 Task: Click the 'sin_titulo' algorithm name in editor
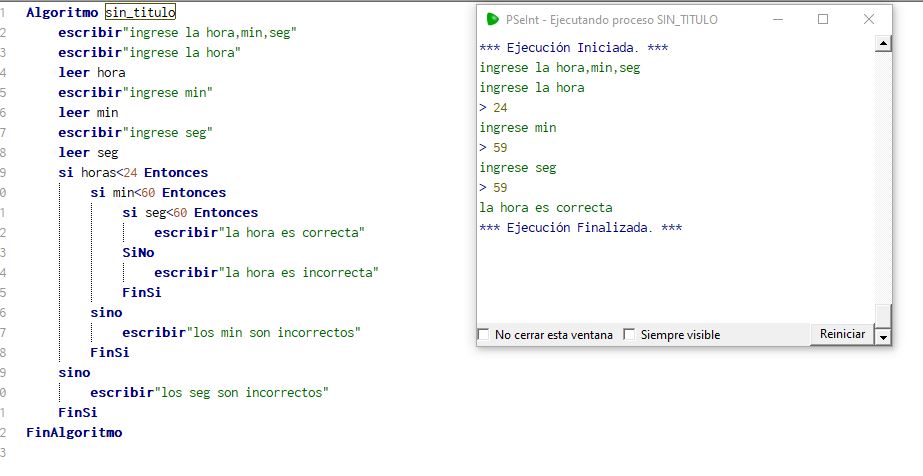[x=140, y=12]
